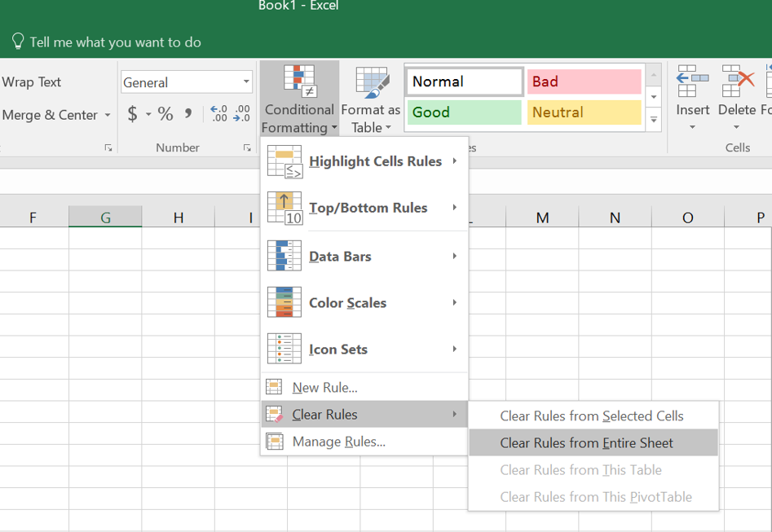Click the Format as Table icon
This screenshot has height=532, width=772.
(372, 82)
